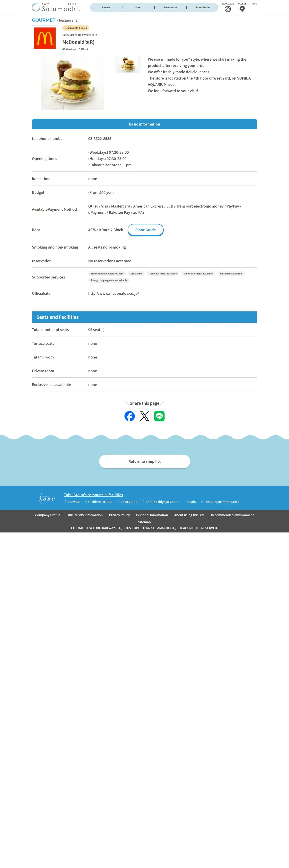The image size is (289, 868).
Task: Click the (From 500 yen) budget value
Action: click(x=101, y=193)
